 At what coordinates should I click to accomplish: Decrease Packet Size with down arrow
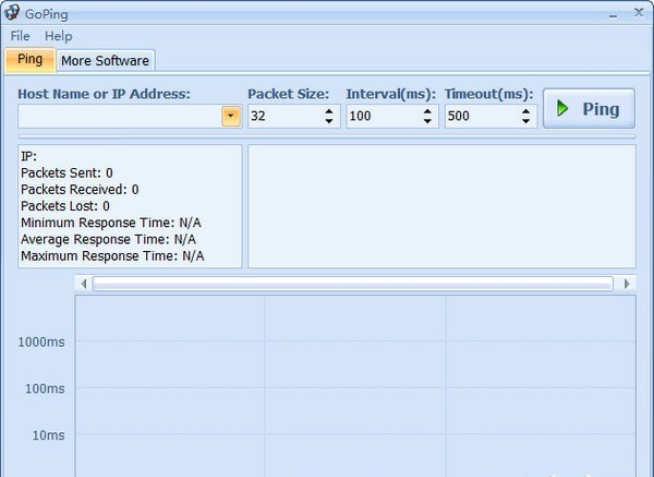[330, 121]
